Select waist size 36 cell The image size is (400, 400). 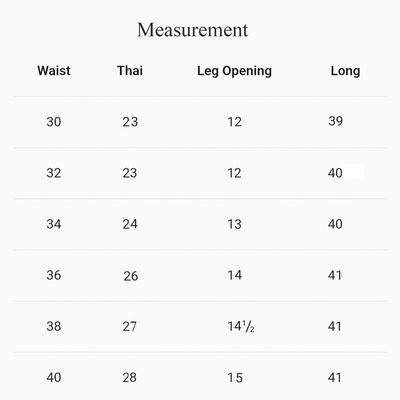pyautogui.click(x=54, y=275)
